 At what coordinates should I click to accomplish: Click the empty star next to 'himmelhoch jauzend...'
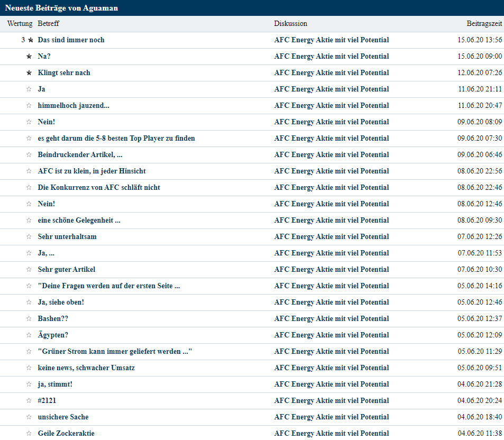click(x=29, y=106)
